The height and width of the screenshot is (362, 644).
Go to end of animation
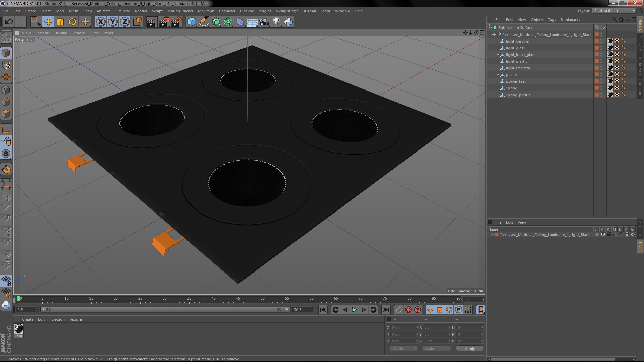tap(386, 310)
